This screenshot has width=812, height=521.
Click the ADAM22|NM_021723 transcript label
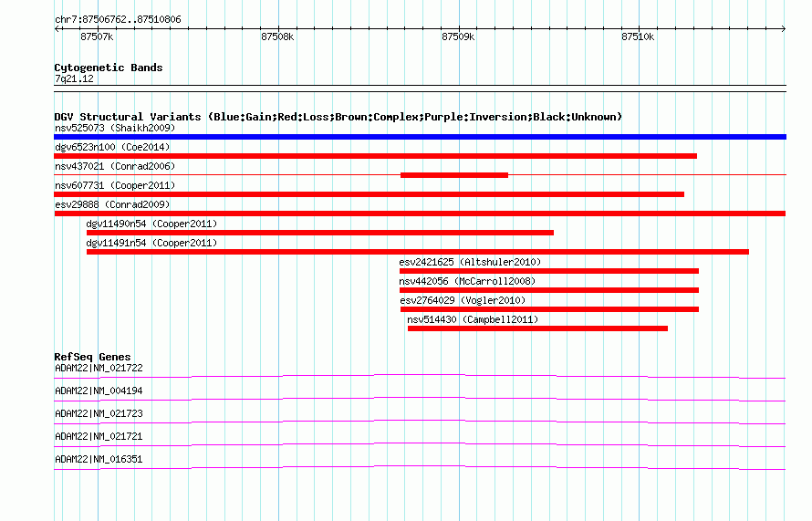[99, 414]
